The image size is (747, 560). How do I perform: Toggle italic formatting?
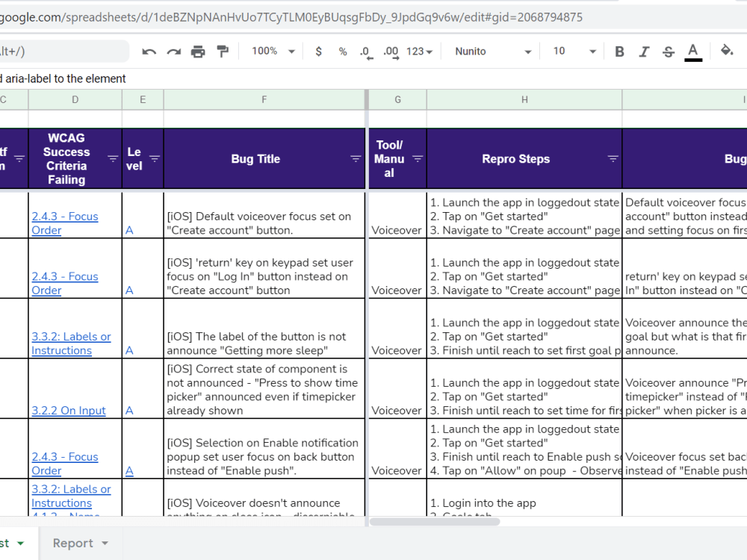(x=644, y=52)
